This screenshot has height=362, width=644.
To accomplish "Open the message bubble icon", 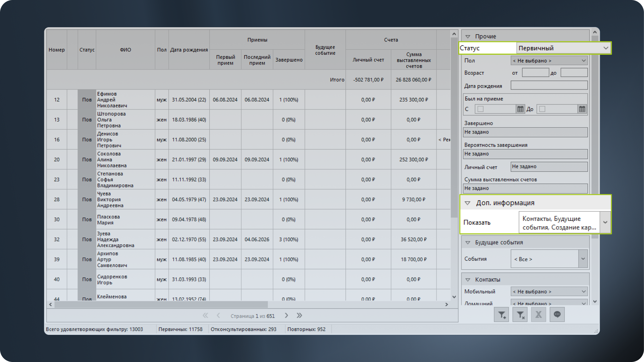I will tap(557, 315).
